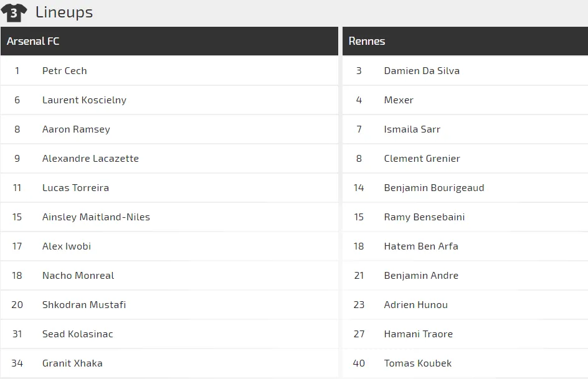Select Tomas Koubek in Rennes lineup

(418, 363)
